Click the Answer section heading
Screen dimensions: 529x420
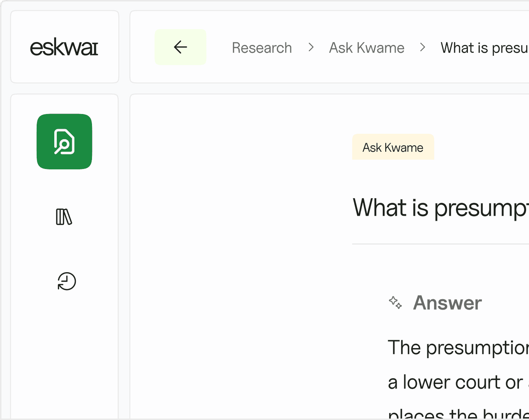click(x=447, y=302)
